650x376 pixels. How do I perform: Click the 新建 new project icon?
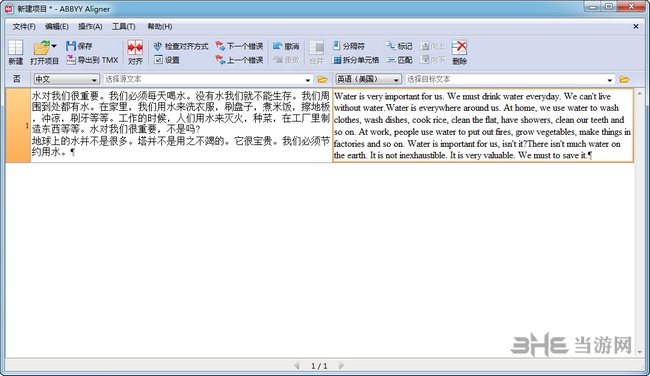[x=15, y=48]
